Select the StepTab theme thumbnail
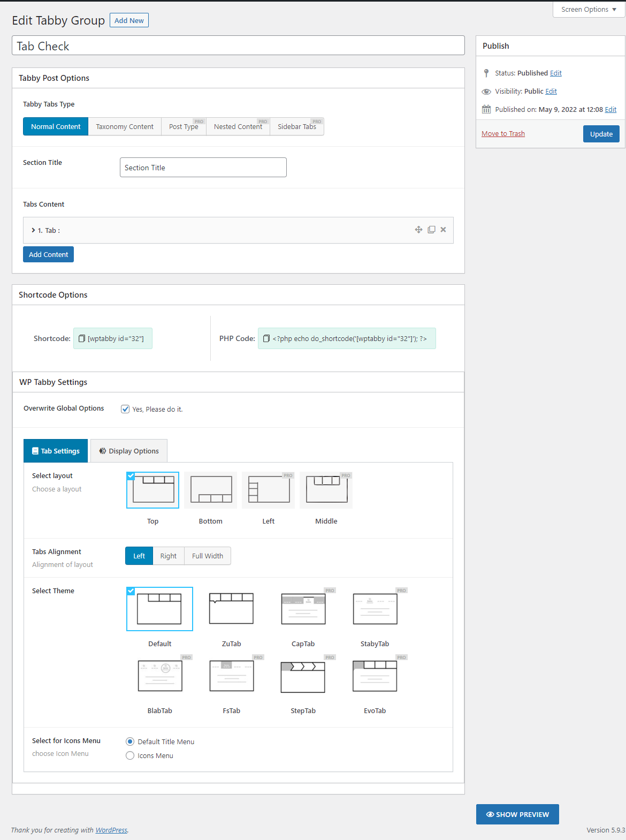 pos(303,677)
